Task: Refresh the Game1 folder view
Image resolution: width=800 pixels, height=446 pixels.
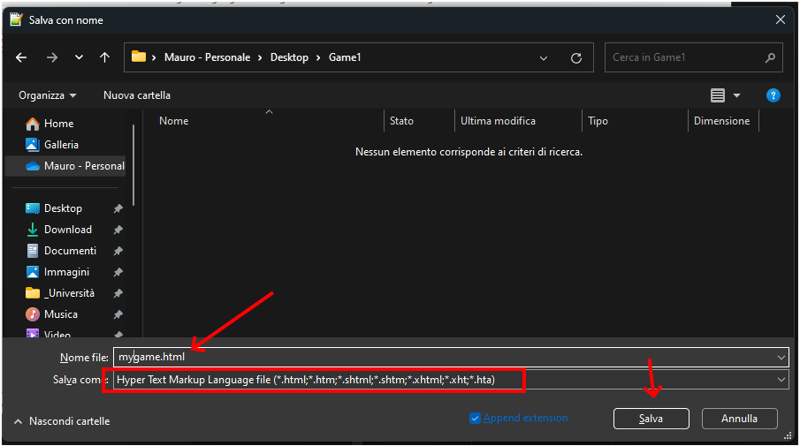Action: point(576,58)
